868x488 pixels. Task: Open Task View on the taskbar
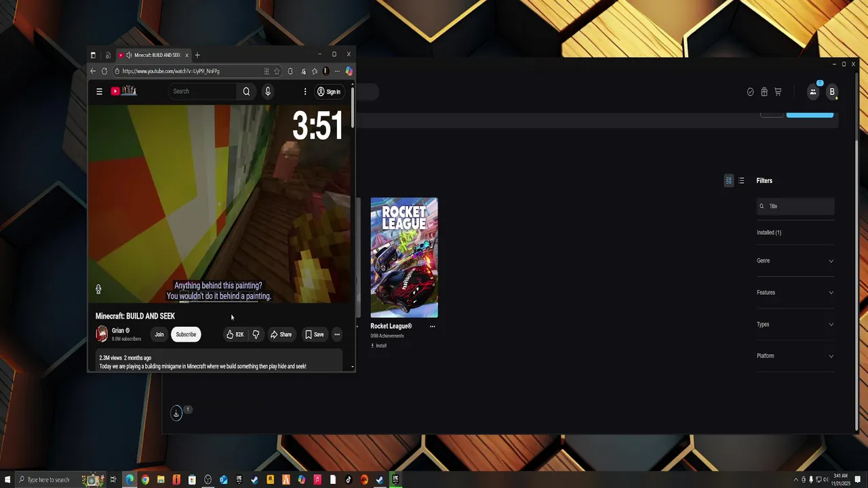113,480
